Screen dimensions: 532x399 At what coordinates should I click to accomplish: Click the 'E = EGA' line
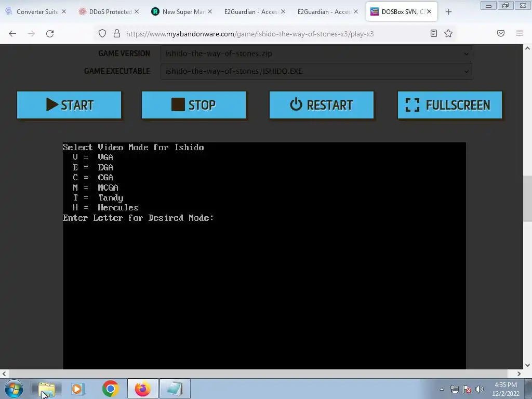pyautogui.click(x=93, y=167)
